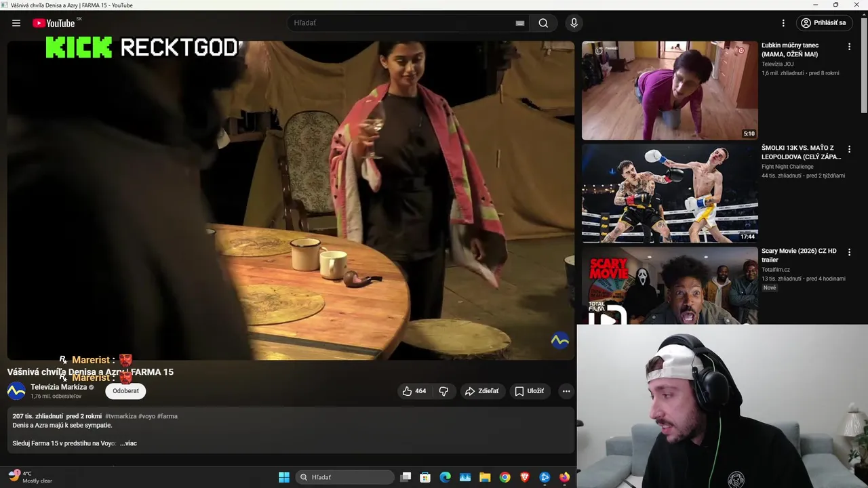Open the Scary Movie (2026) CZ HD title

(799, 256)
